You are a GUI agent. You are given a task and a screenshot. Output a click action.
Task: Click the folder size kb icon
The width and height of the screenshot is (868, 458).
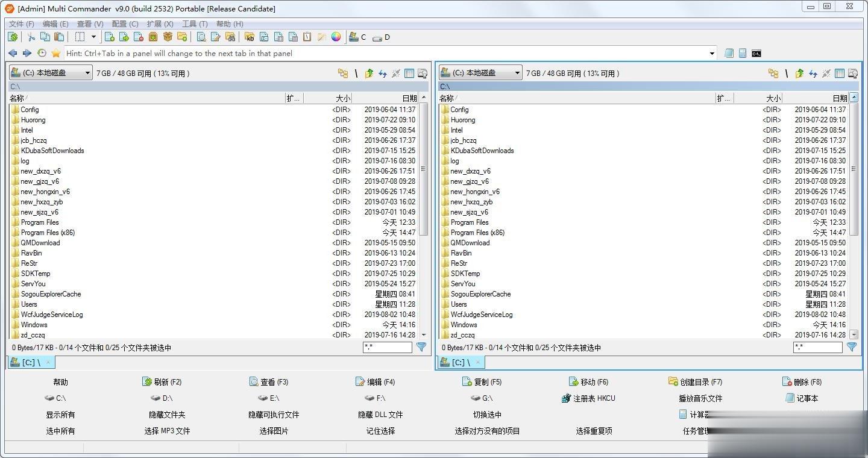pyautogui.click(x=250, y=37)
